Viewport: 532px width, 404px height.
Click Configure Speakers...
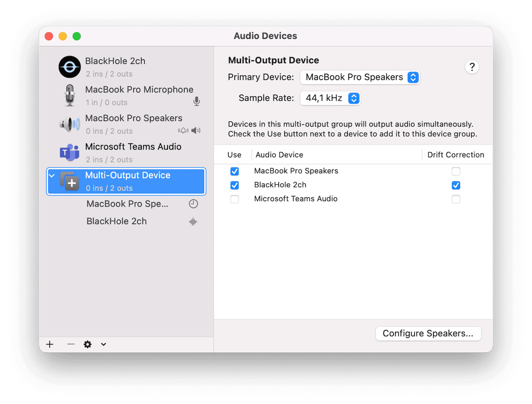428,333
